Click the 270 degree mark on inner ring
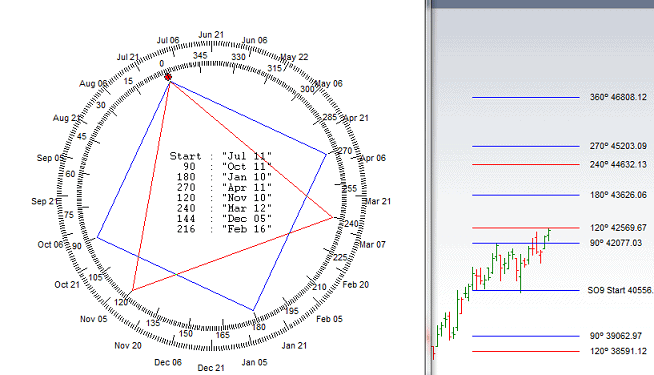Viewport: 654px width, 375px height. click(345, 151)
